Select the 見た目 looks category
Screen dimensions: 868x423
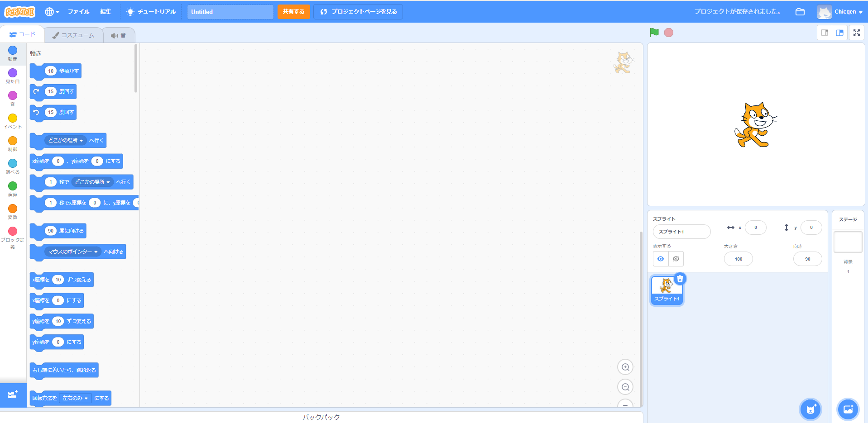pos(13,76)
